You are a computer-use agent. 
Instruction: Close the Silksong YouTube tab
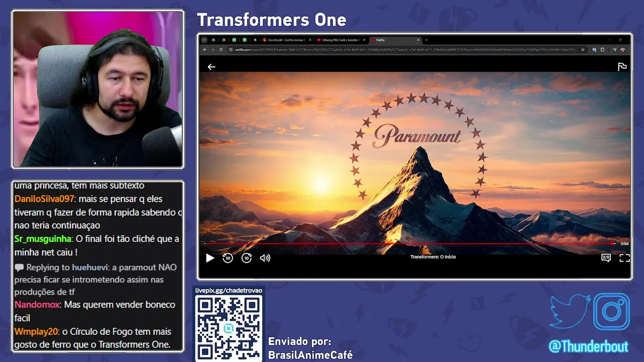[364, 40]
